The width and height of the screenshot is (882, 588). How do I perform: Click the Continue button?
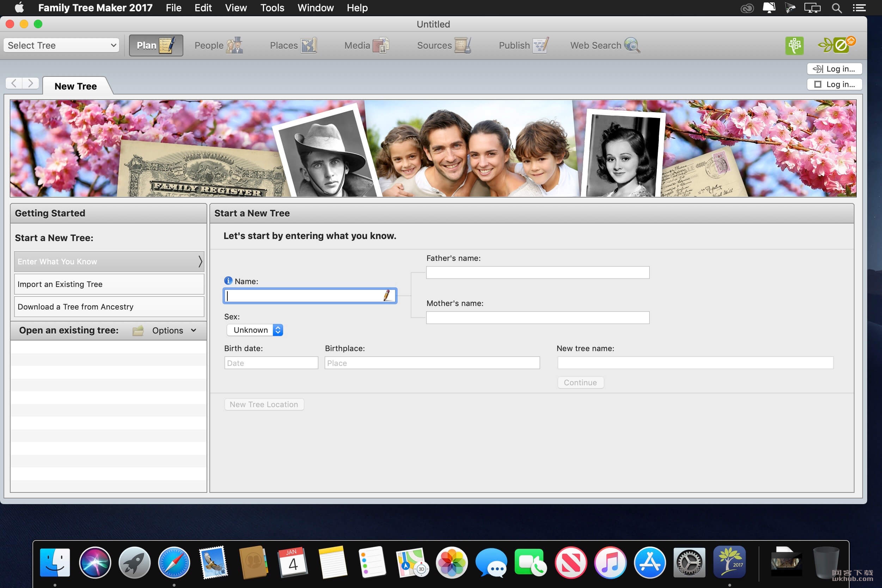coord(580,382)
